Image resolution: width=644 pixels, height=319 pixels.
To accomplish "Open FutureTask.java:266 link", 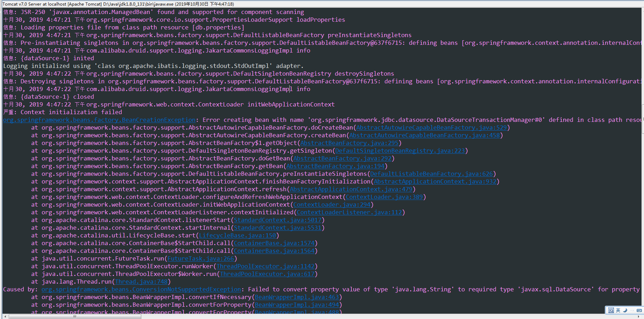I will tap(201, 258).
